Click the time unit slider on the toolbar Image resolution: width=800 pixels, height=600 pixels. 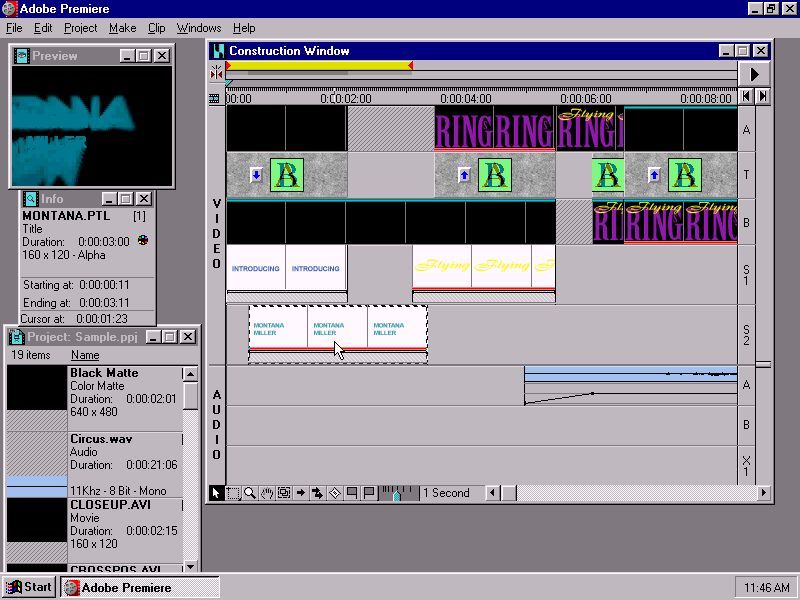click(x=399, y=492)
